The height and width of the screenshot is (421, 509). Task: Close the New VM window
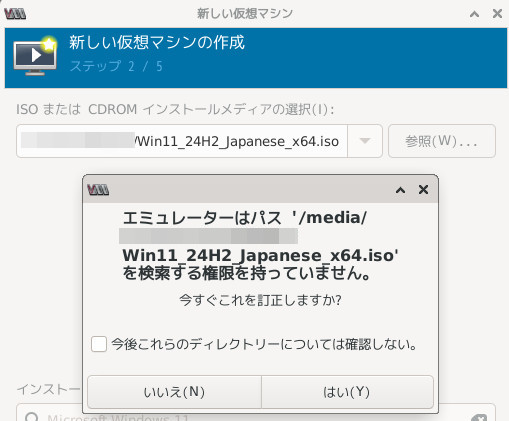[497, 14]
